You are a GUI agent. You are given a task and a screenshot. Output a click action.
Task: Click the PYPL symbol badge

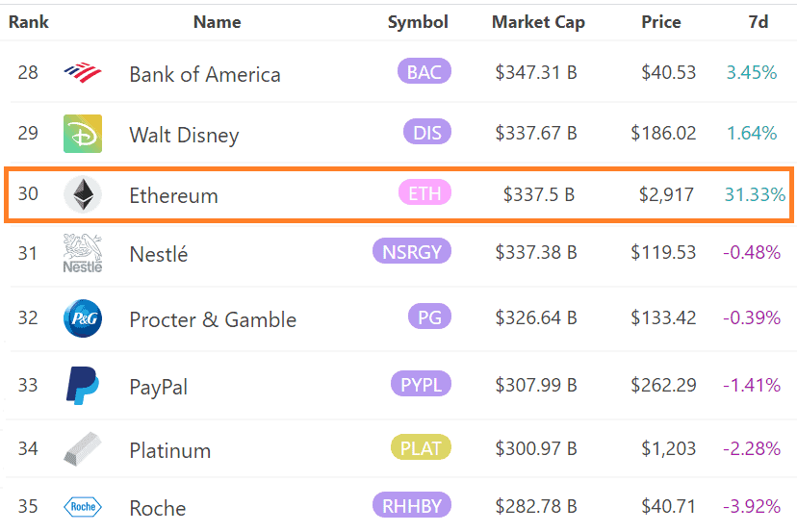421,385
